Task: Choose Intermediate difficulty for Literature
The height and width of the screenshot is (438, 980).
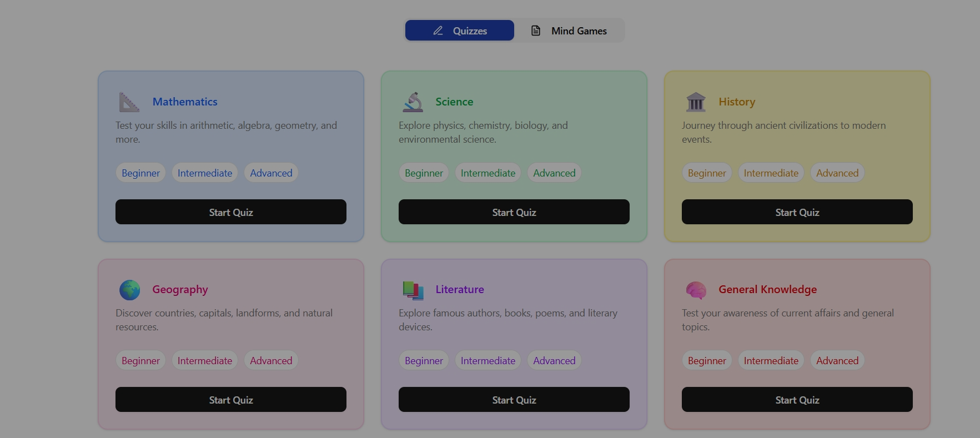Action: pyautogui.click(x=488, y=360)
